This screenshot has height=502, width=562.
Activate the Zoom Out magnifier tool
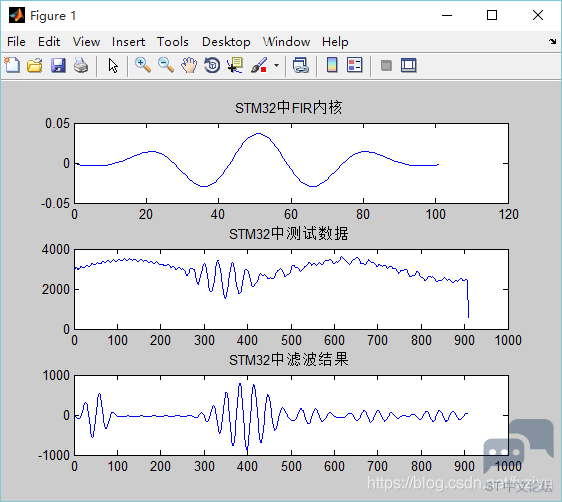[x=166, y=66]
